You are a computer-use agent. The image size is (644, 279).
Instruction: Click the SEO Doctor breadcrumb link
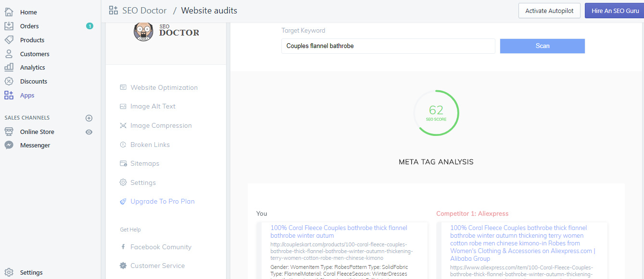(x=144, y=10)
